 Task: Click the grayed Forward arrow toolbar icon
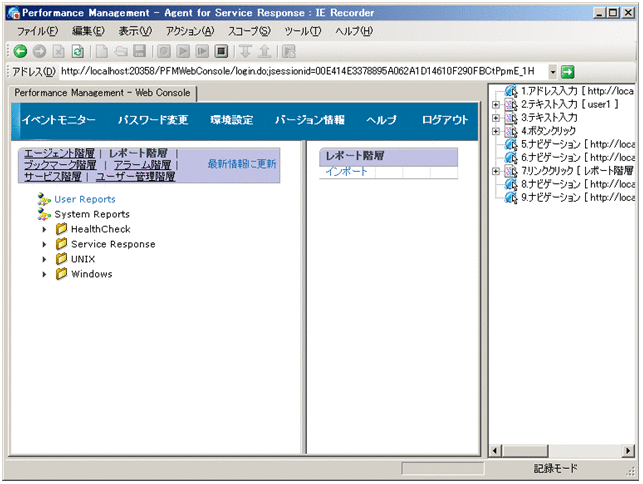pyautogui.click(x=39, y=51)
